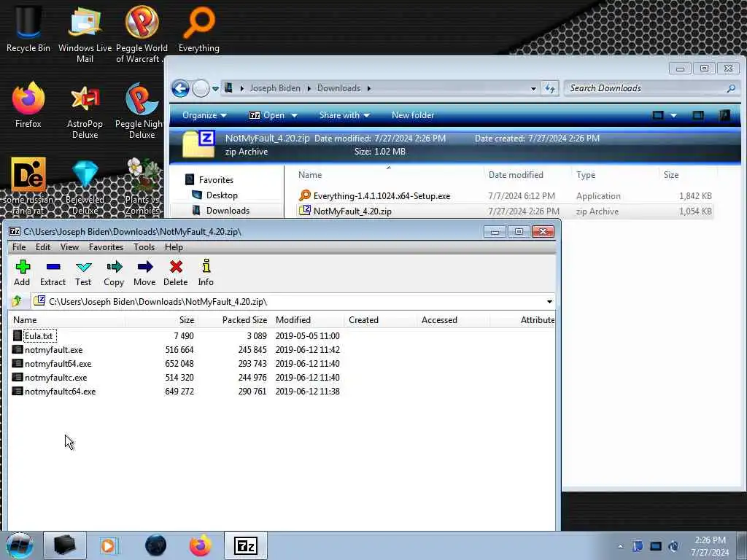Open the Help menu in 7-Zip

point(174,247)
